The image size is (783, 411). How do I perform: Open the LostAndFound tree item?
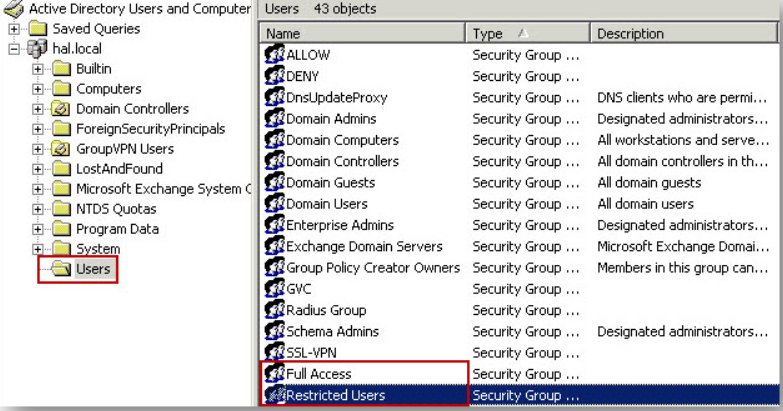(119, 169)
